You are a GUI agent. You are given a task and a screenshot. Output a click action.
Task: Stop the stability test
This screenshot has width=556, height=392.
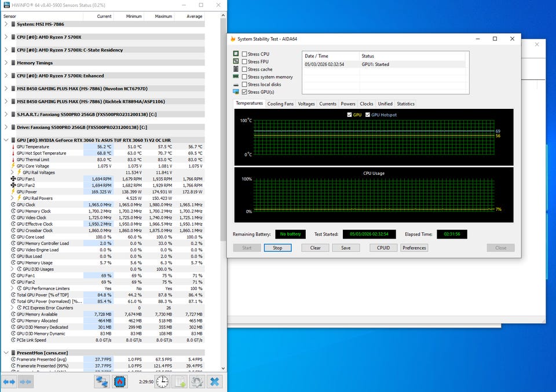click(x=277, y=248)
